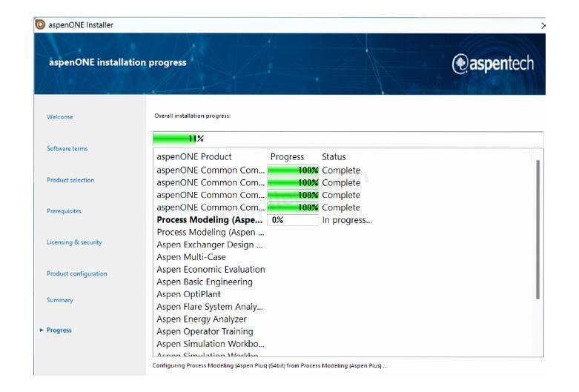Image resolution: width=579 pixels, height=392 pixels.
Task: Click the aspenONE Installer title bar icon
Action: pos(40,24)
